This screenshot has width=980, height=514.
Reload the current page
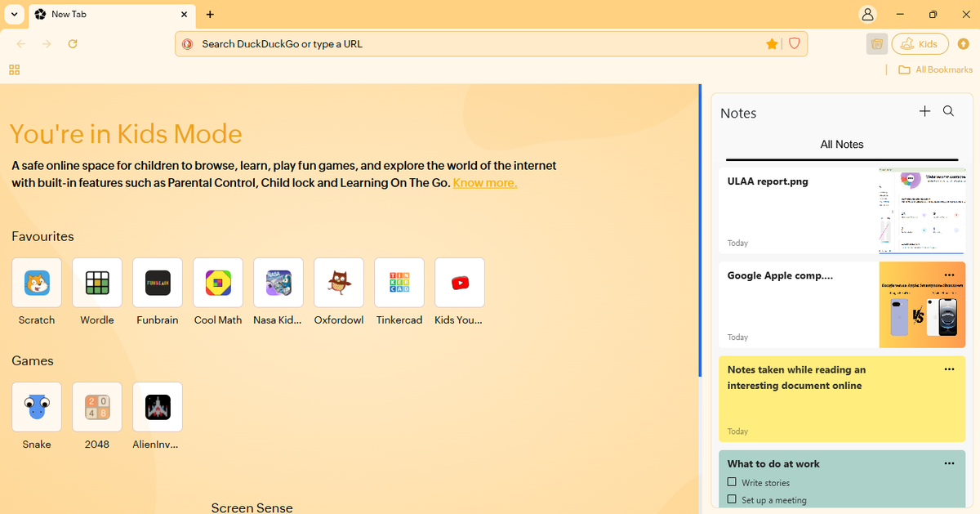pos(73,44)
